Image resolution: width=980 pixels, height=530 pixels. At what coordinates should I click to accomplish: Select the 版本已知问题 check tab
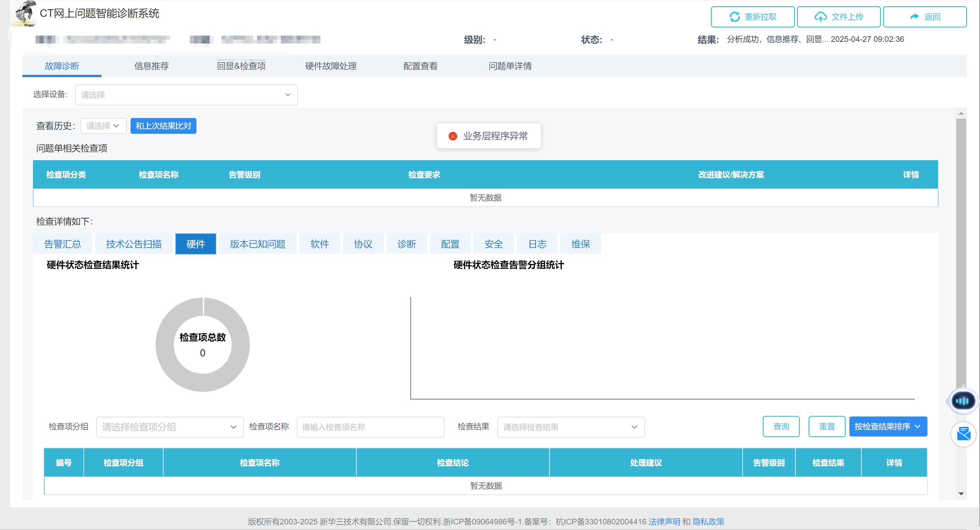(x=257, y=244)
